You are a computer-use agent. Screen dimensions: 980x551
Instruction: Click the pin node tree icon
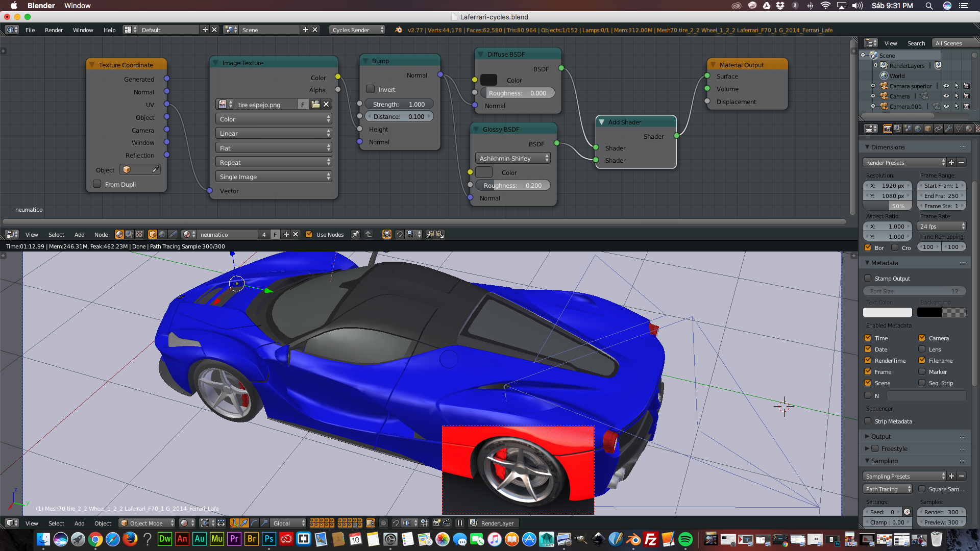[x=355, y=234]
